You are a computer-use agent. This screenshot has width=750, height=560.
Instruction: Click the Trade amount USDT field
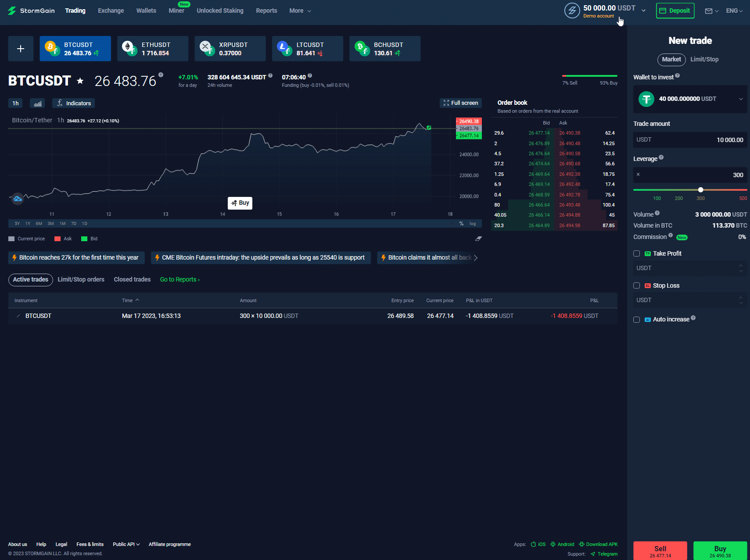tap(690, 140)
